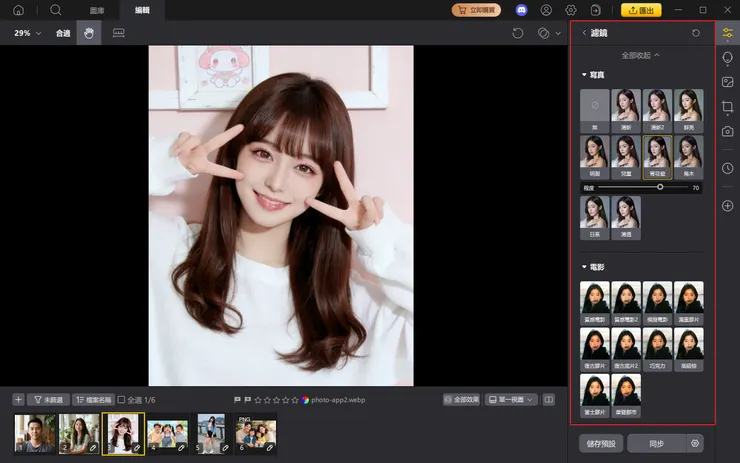This screenshot has height=463, width=740.
Task: Select filmstrip thumbnail 2
Action: click(x=79, y=433)
